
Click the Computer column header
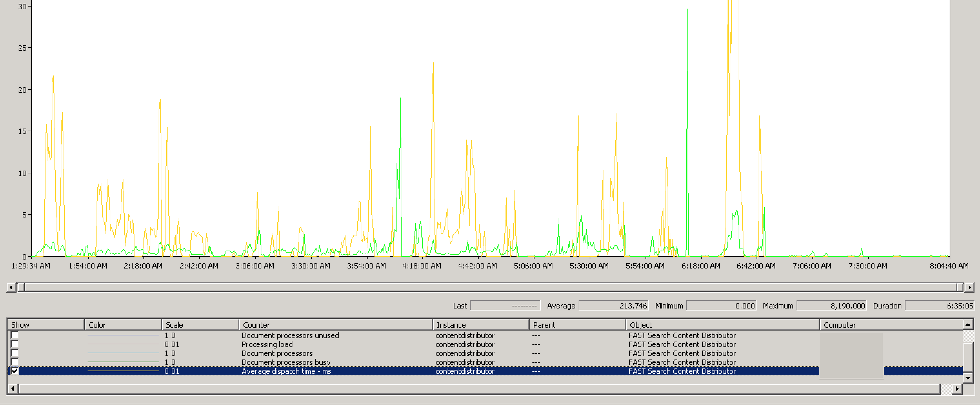891,325
